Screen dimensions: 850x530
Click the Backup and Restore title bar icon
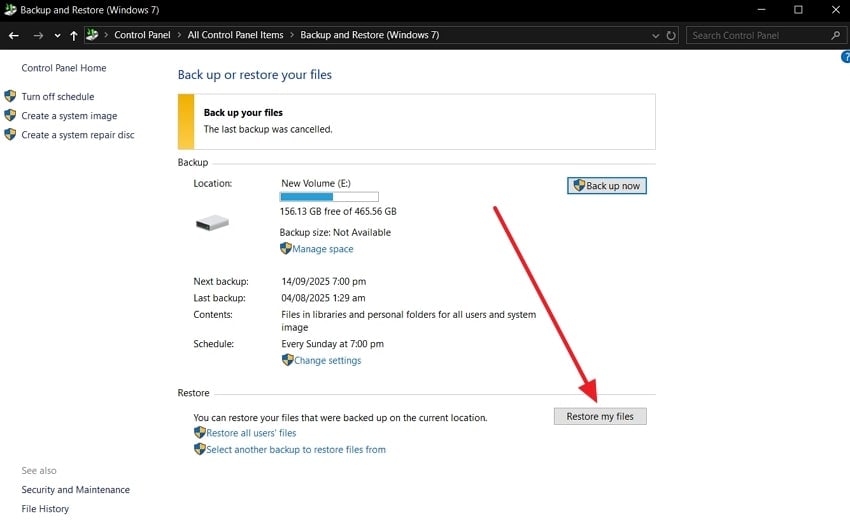(10, 9)
